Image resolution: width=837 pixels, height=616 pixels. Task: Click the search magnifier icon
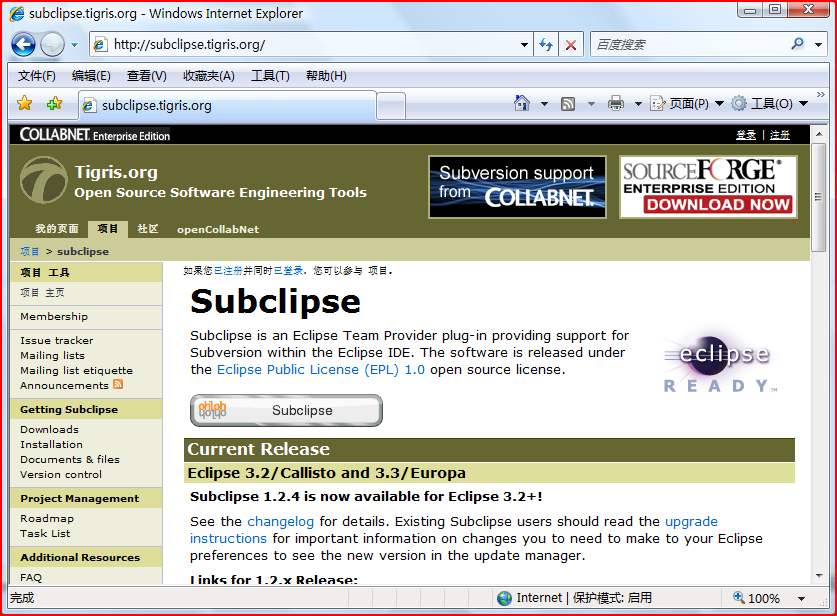click(797, 44)
